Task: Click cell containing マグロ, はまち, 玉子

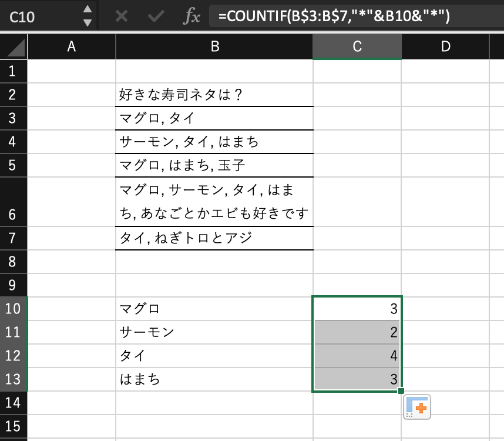Action: click(214, 165)
